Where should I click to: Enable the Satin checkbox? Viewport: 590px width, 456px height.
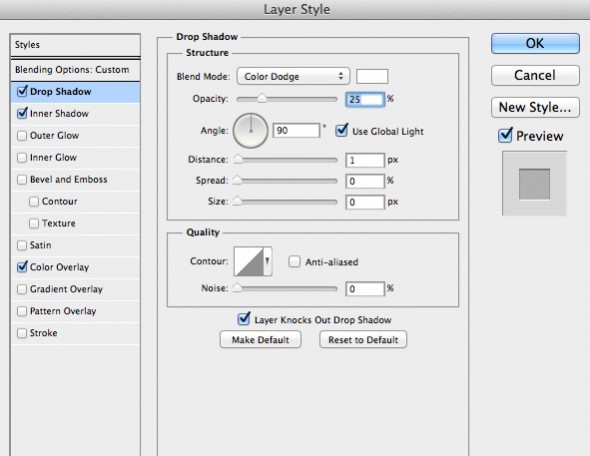pos(22,245)
